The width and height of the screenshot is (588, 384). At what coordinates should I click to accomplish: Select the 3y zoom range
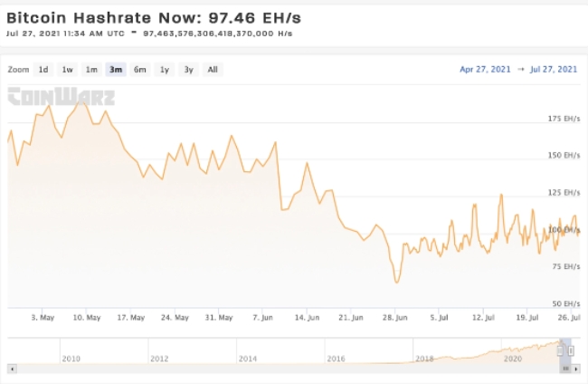tap(189, 70)
